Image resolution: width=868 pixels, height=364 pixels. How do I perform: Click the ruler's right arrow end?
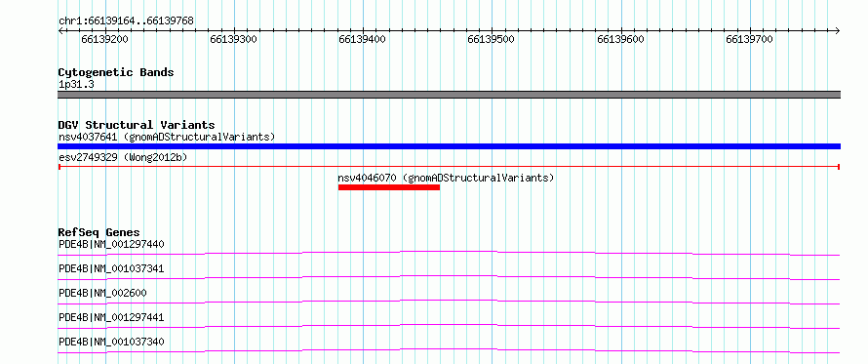(x=837, y=30)
